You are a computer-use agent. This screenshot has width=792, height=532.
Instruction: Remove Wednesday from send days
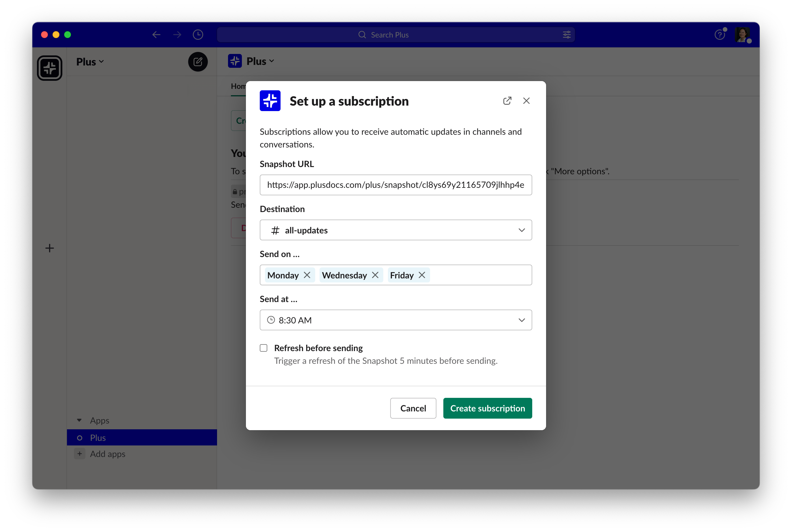[375, 275]
